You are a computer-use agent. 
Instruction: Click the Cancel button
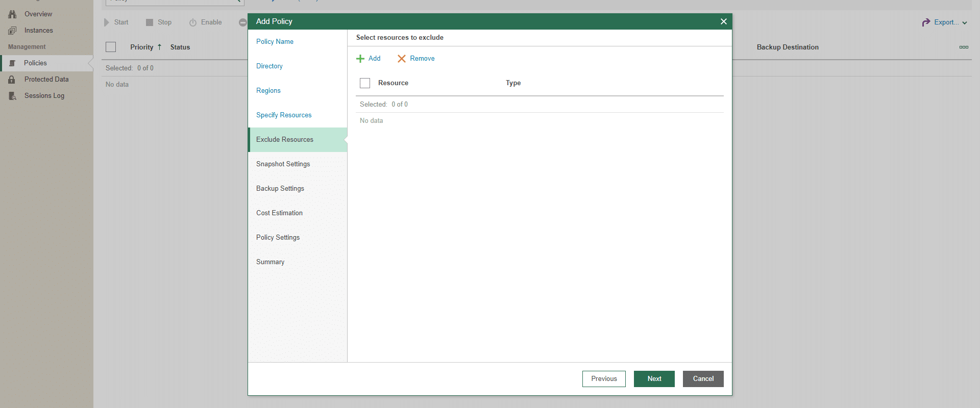pos(703,379)
